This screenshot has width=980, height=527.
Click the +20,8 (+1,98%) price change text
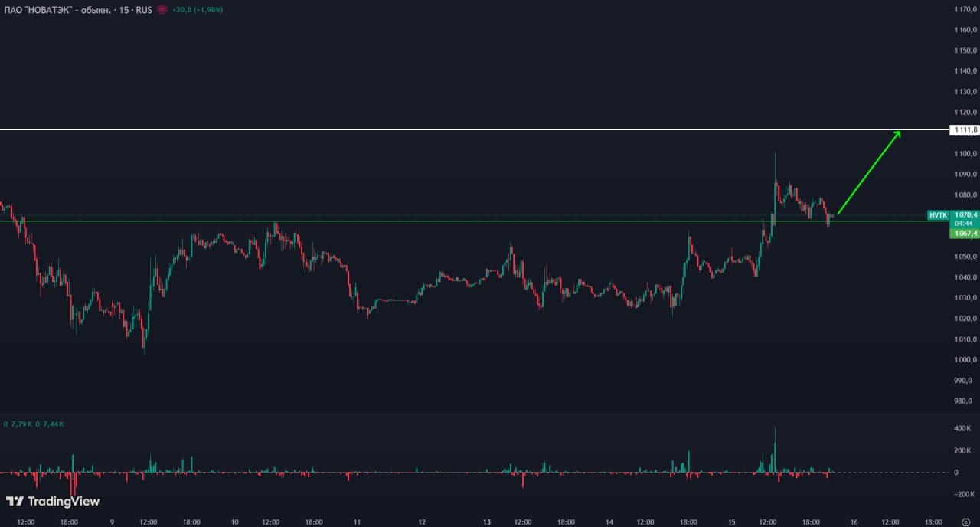pos(198,10)
